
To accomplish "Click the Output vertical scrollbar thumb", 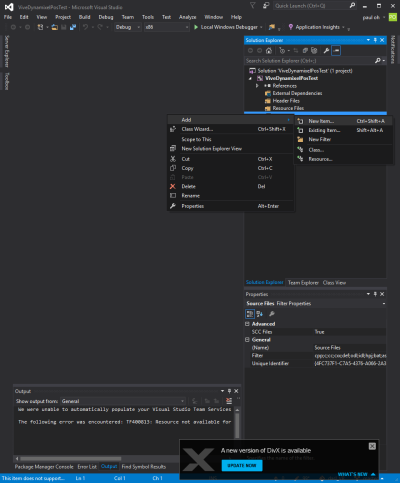I will (x=237, y=426).
